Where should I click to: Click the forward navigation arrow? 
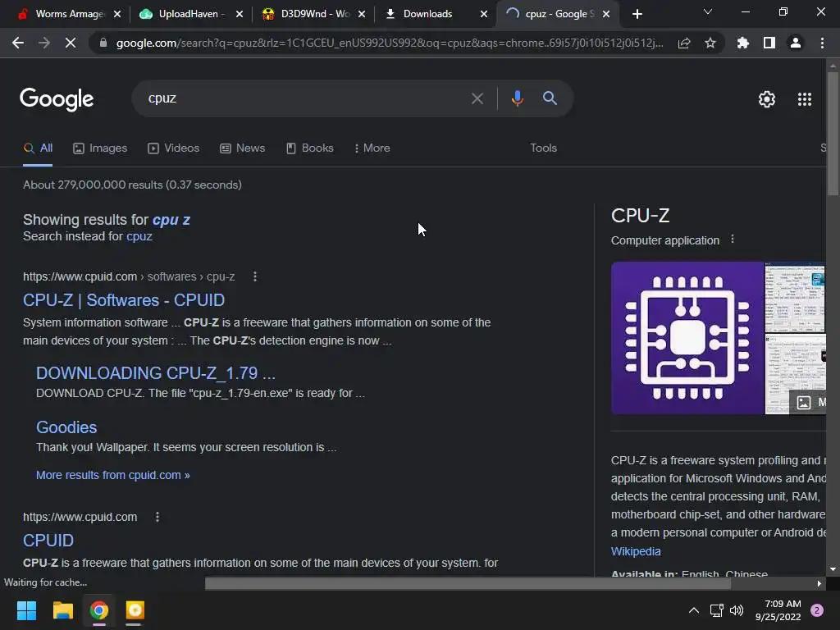pyautogui.click(x=44, y=43)
